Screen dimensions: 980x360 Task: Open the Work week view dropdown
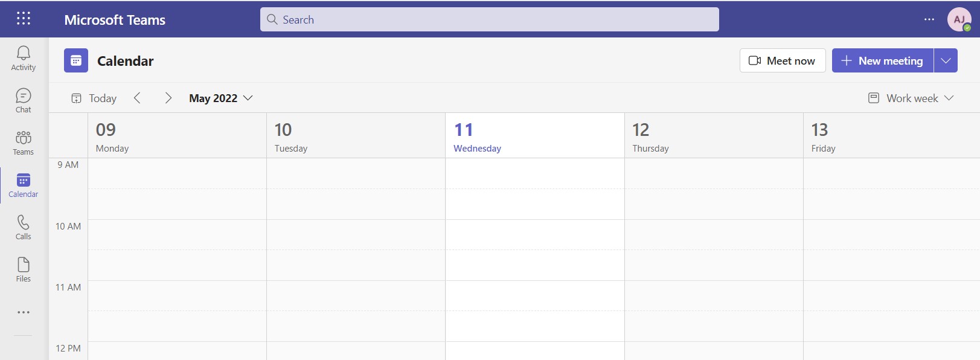[x=911, y=98]
